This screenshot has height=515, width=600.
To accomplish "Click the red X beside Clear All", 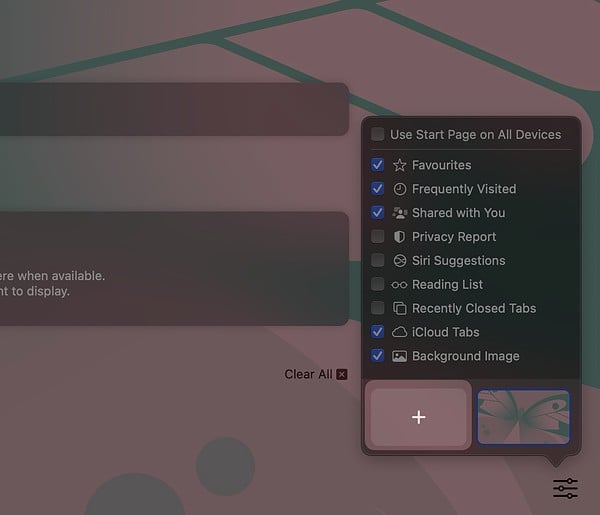I will (342, 374).
